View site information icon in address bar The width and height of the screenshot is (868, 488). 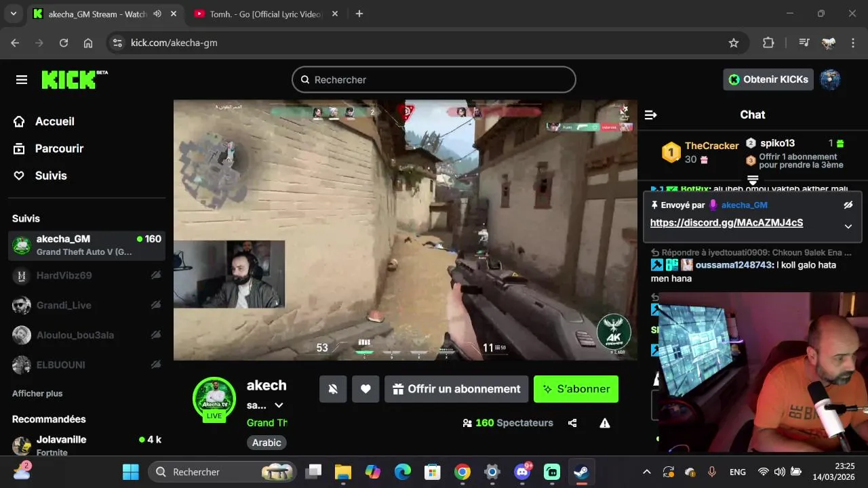pyautogui.click(x=117, y=43)
